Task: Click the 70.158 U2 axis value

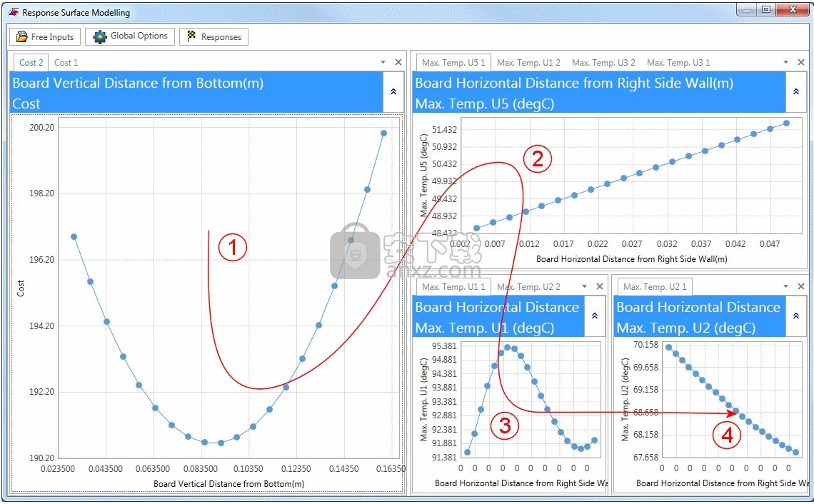Action: click(x=645, y=345)
